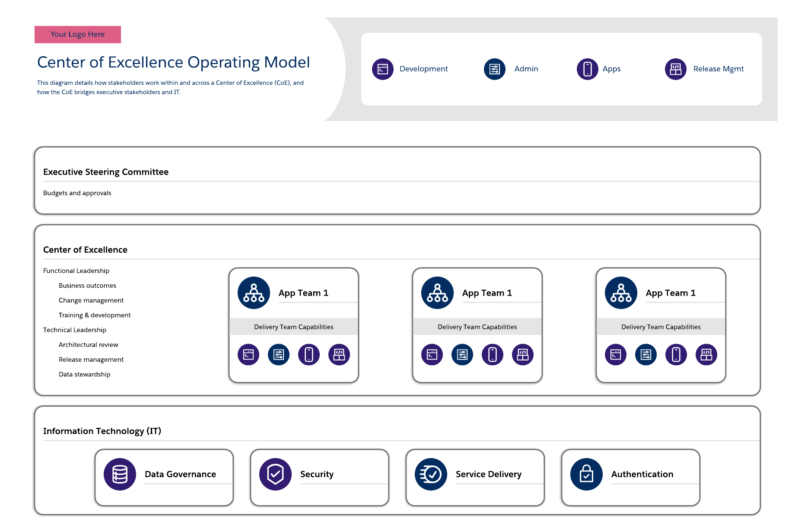Select the phone icon in the middle App Team card
795x532 pixels.
492,355
